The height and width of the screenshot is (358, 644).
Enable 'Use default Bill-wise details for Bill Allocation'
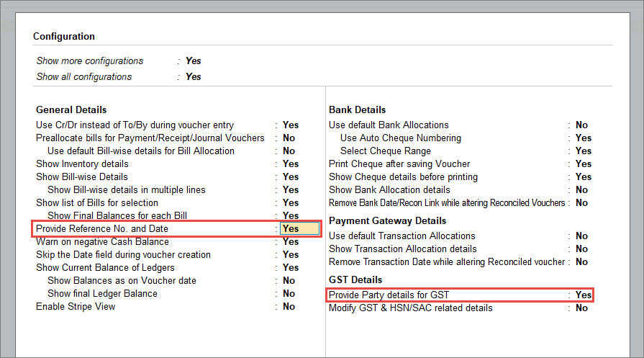coord(289,151)
